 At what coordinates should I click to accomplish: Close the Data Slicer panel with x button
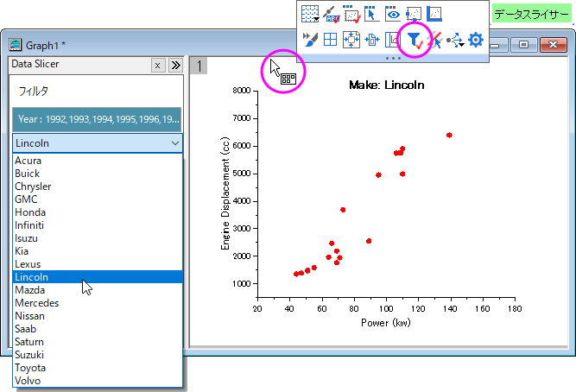coord(157,66)
